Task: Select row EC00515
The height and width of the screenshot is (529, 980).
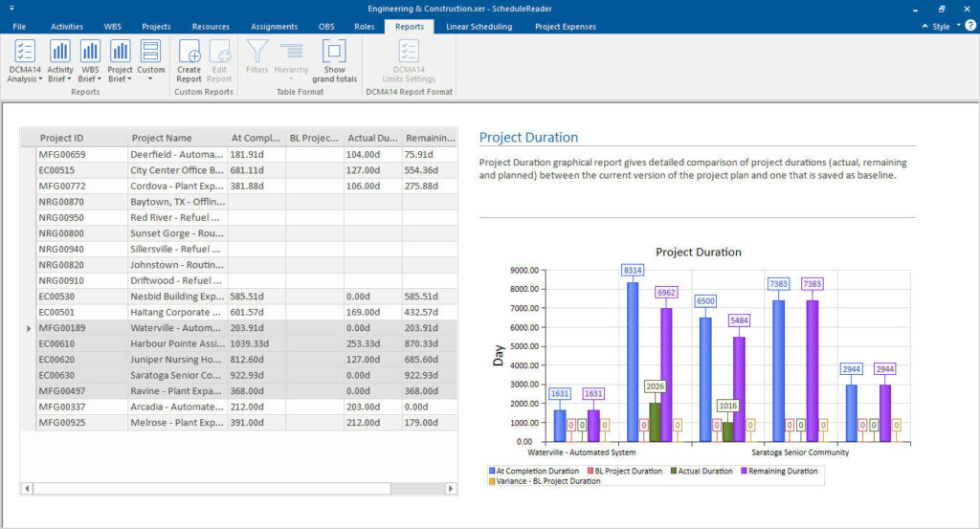Action: point(238,170)
